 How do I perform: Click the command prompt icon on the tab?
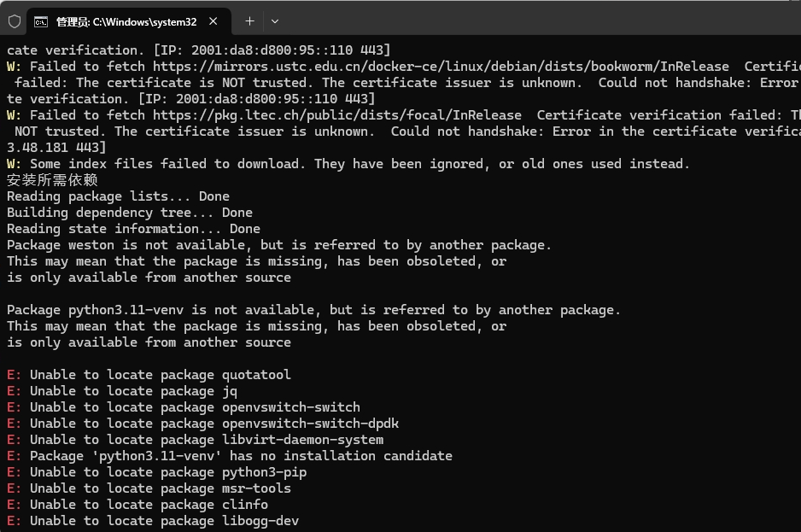(x=41, y=21)
